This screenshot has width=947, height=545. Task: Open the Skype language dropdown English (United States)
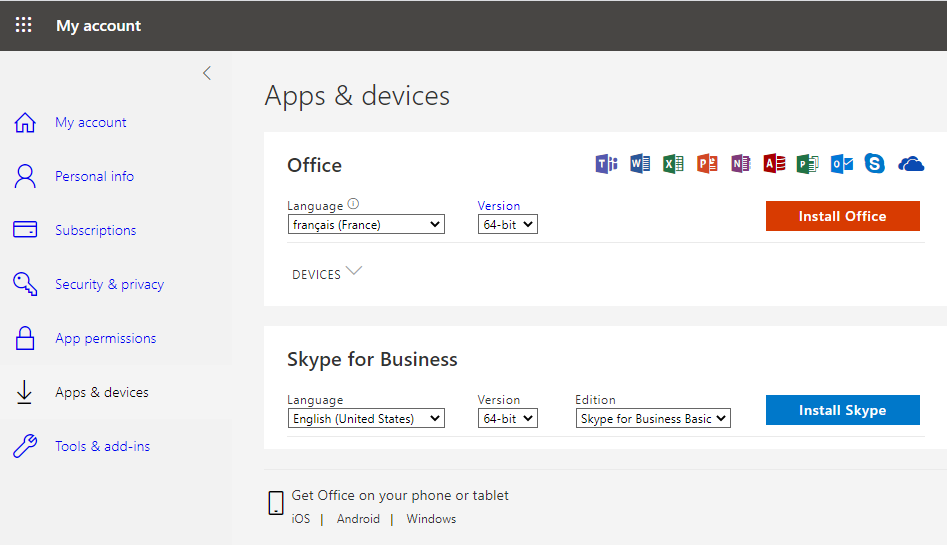click(366, 418)
